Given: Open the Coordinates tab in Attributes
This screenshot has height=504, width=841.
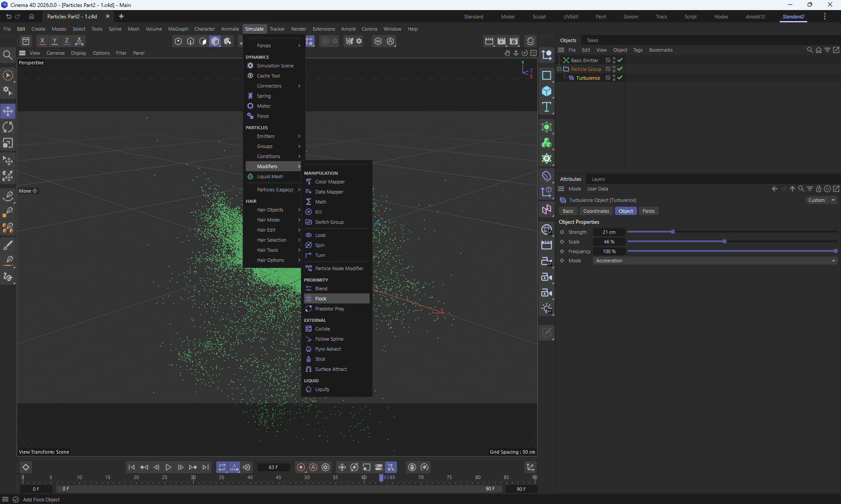Looking at the screenshot, I should click(x=596, y=211).
